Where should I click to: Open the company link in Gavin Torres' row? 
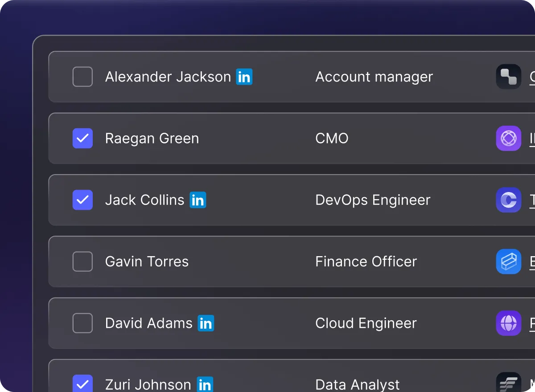[x=531, y=261]
